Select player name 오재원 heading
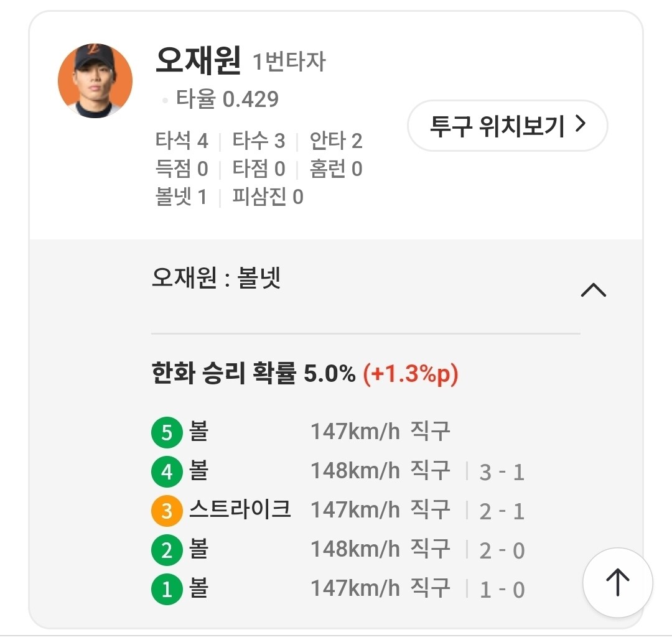The width and height of the screenshot is (672, 640). [198, 60]
